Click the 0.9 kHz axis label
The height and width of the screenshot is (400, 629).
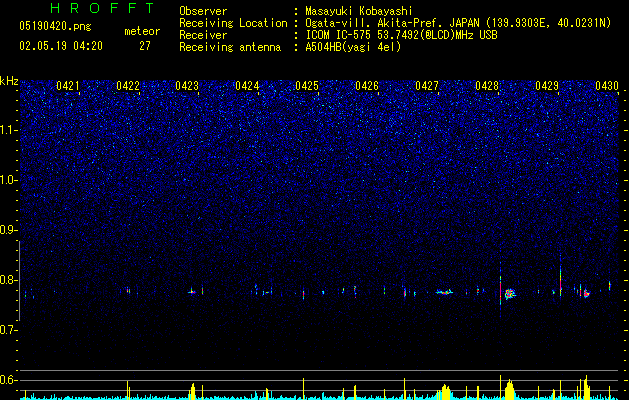click(9, 230)
